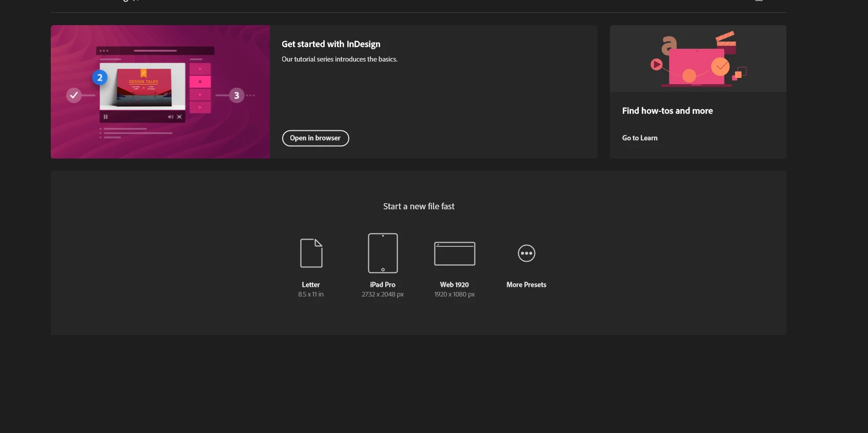Click the Web 1920 label

[x=455, y=285]
